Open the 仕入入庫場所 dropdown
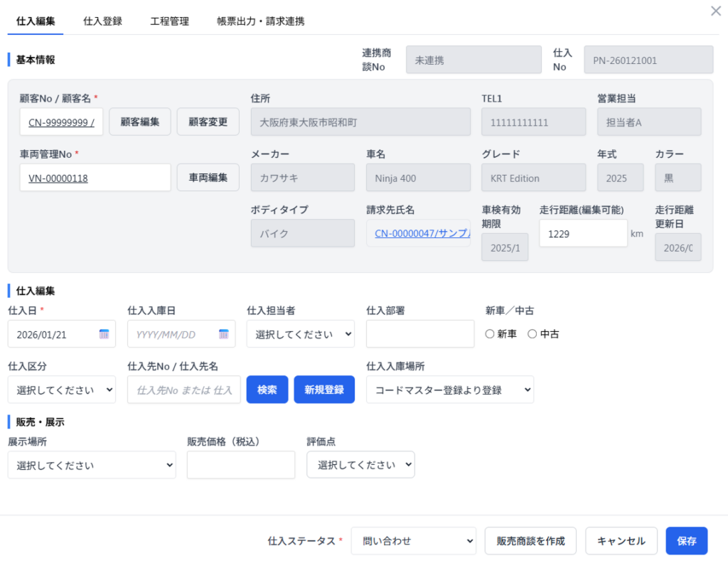 tap(449, 390)
